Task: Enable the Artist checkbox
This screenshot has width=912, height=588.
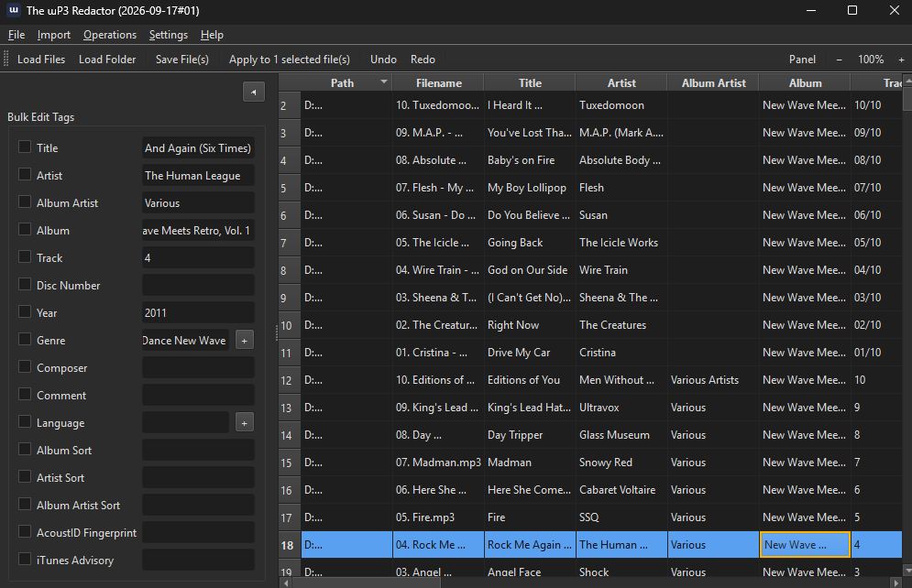Action: click(x=25, y=174)
